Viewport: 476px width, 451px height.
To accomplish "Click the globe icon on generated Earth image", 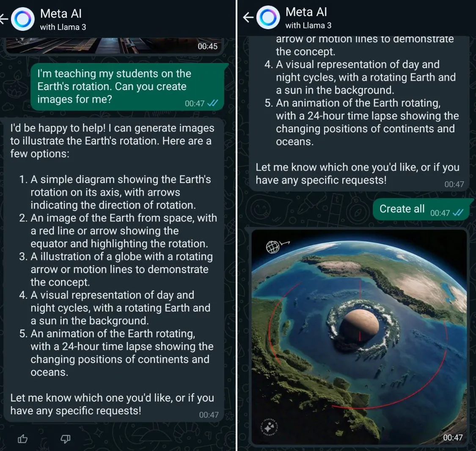I will [272, 247].
